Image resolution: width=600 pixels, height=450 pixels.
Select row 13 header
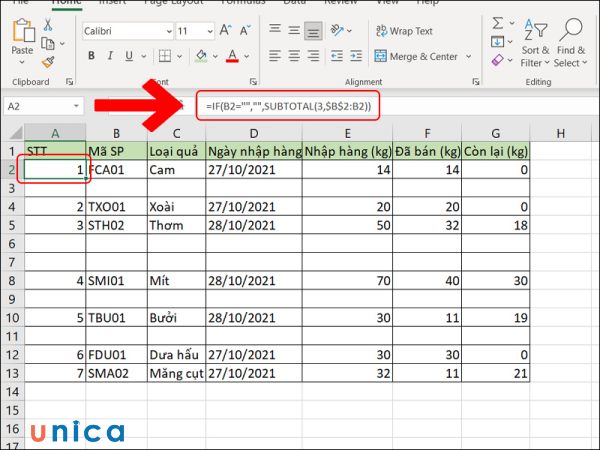click(12, 373)
